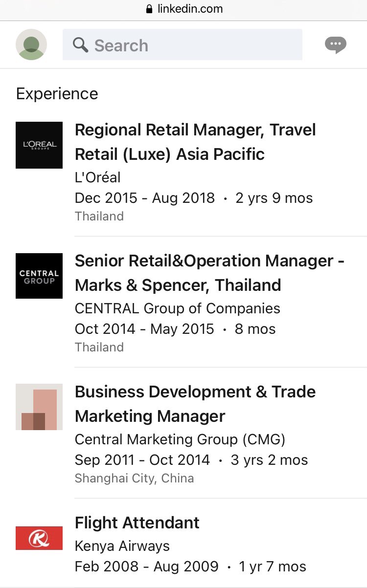Tap the profile avatar icon
The width and height of the screenshot is (367, 588).
[31, 44]
